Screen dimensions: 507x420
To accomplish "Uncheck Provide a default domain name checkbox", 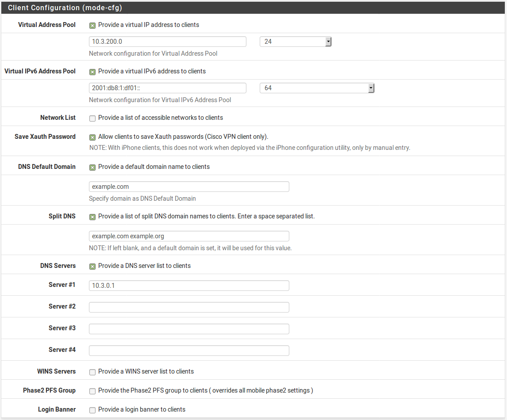I will click(92, 167).
